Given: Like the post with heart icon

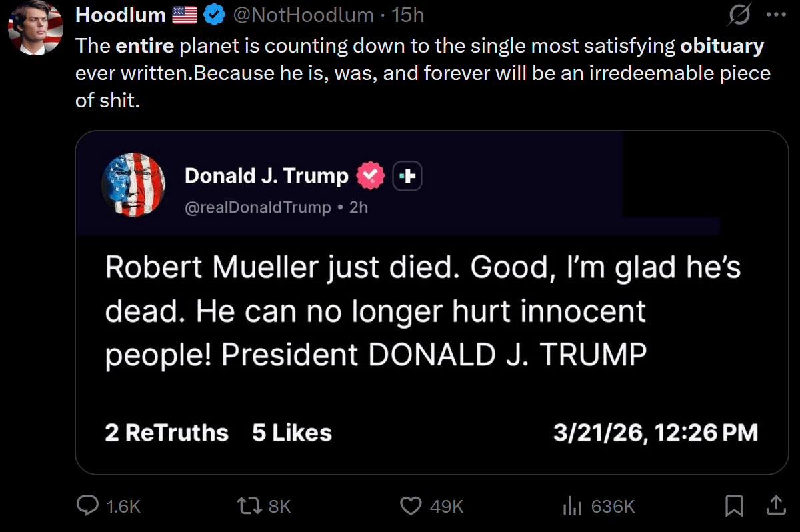Looking at the screenshot, I should 410,506.
